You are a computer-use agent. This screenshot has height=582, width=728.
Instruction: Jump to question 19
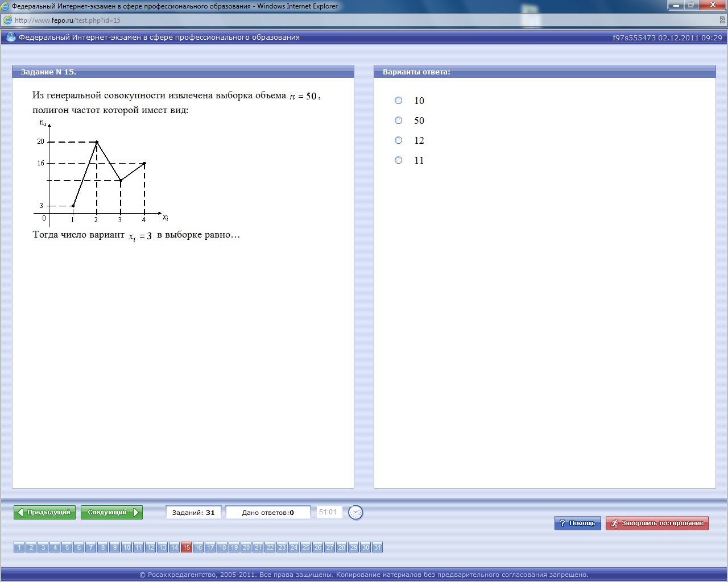pyautogui.click(x=234, y=547)
